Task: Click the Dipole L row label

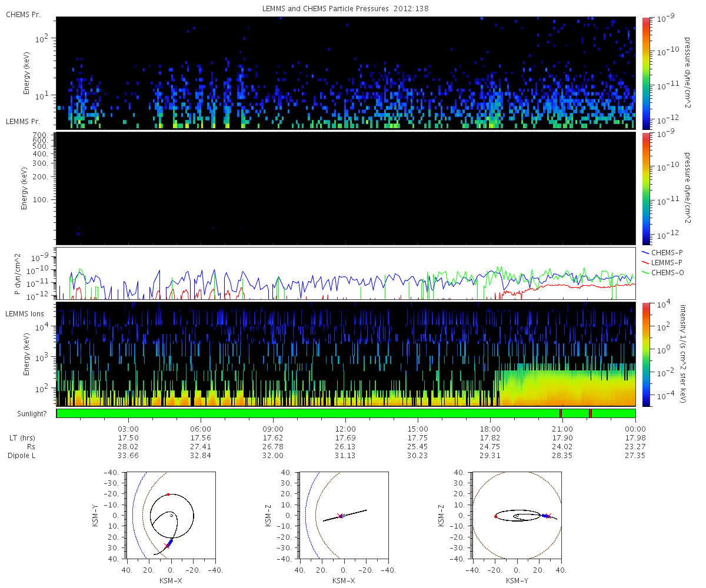Action: coord(24,456)
